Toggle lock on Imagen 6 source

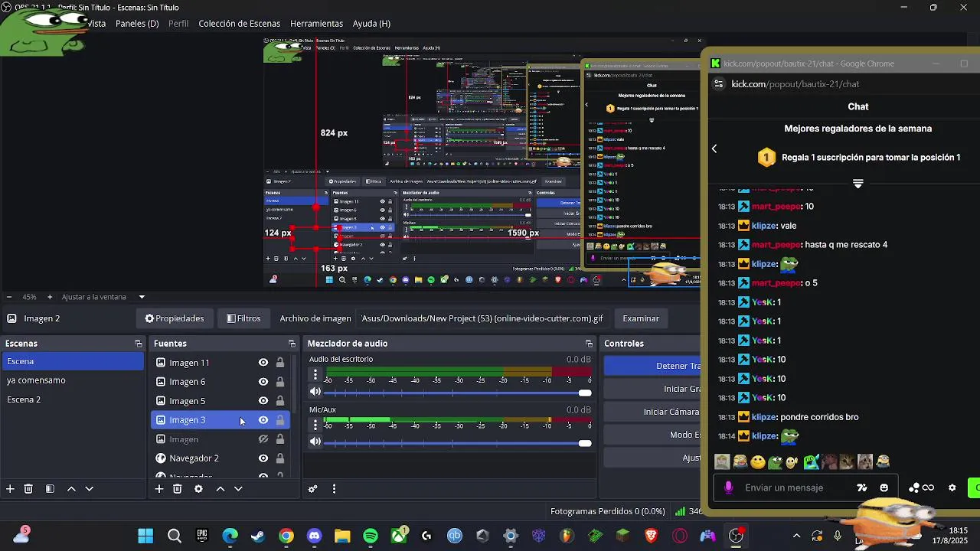coord(280,382)
